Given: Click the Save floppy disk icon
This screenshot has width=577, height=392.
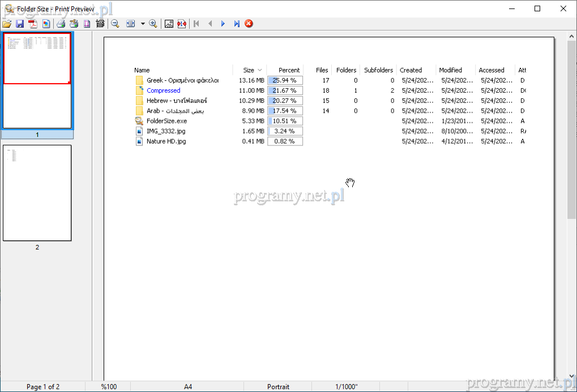Looking at the screenshot, I should point(20,24).
